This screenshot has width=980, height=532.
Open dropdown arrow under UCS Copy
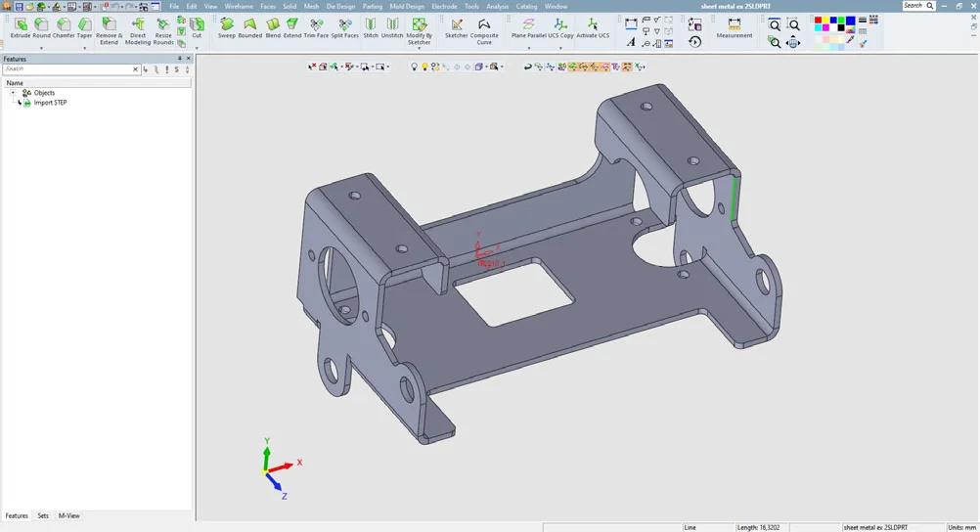pyautogui.click(x=560, y=48)
